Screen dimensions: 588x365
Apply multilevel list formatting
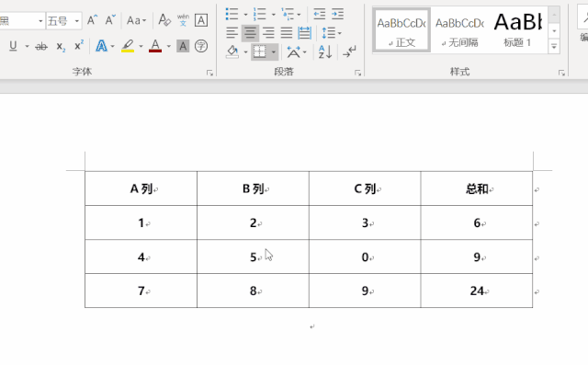[x=288, y=15]
